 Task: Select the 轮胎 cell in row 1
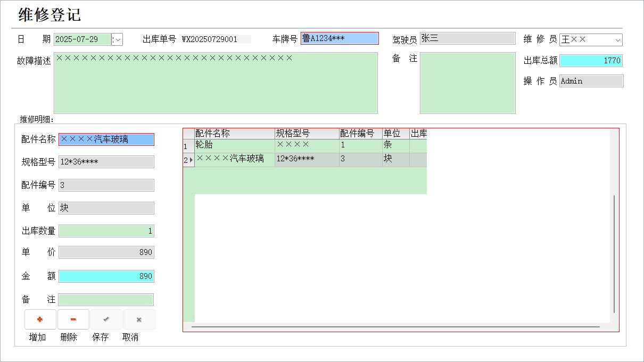tap(235, 146)
